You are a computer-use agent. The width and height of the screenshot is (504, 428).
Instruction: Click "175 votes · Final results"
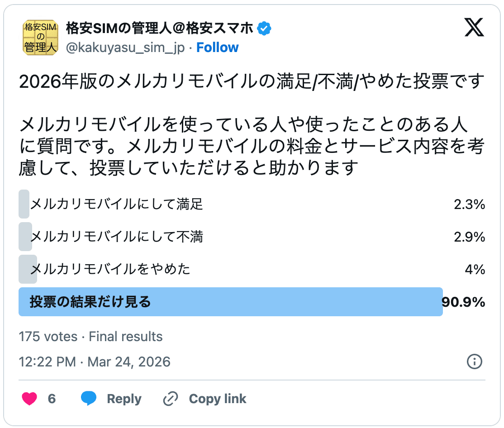(90, 337)
